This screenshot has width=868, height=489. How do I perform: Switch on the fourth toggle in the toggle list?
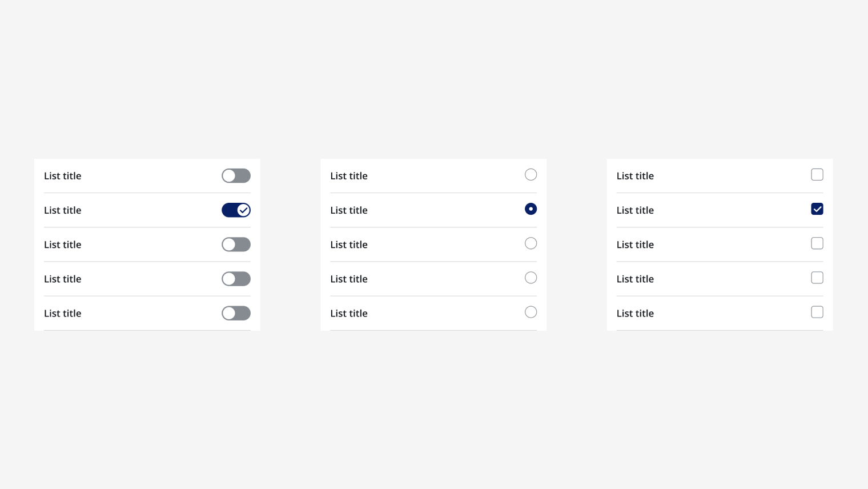point(236,279)
